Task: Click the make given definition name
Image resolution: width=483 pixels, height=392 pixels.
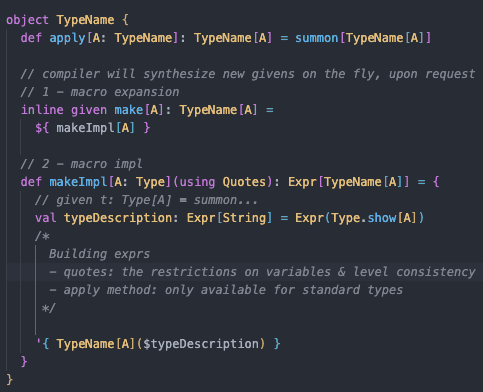Action: click(129, 110)
